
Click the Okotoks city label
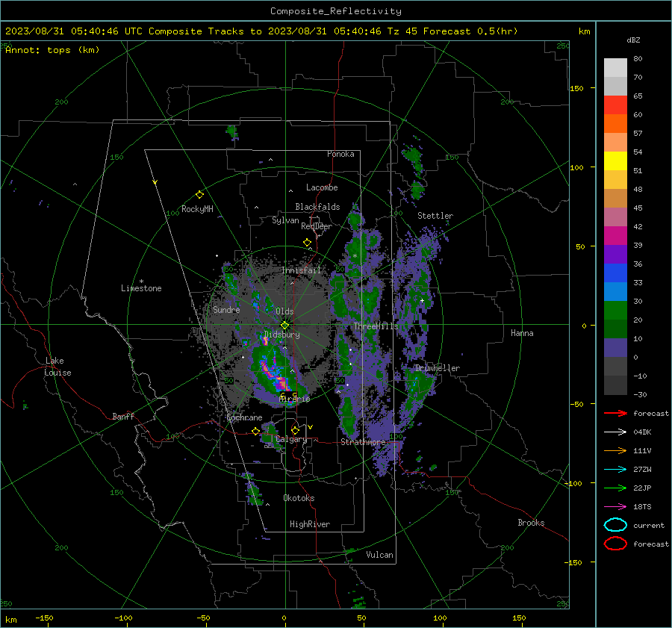point(299,498)
